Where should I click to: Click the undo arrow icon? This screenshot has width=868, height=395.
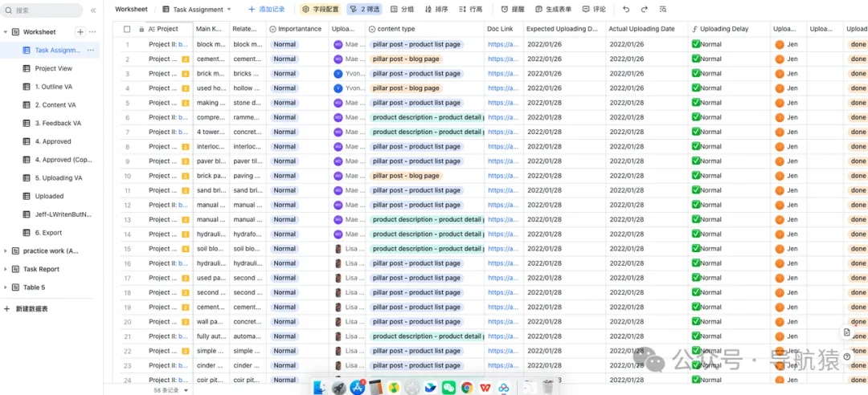[x=626, y=10]
